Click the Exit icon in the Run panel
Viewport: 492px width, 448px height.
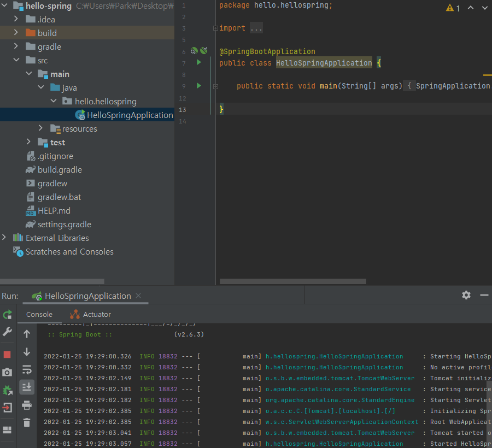(x=7, y=408)
